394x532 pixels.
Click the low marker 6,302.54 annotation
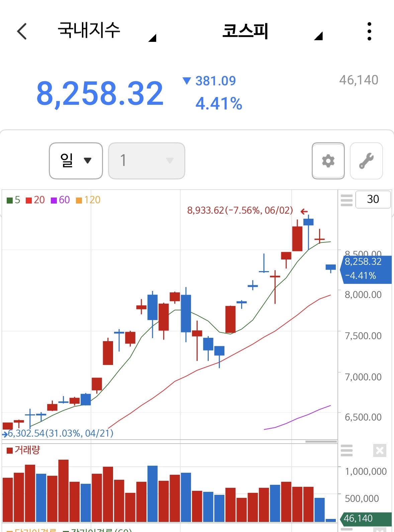click(61, 433)
